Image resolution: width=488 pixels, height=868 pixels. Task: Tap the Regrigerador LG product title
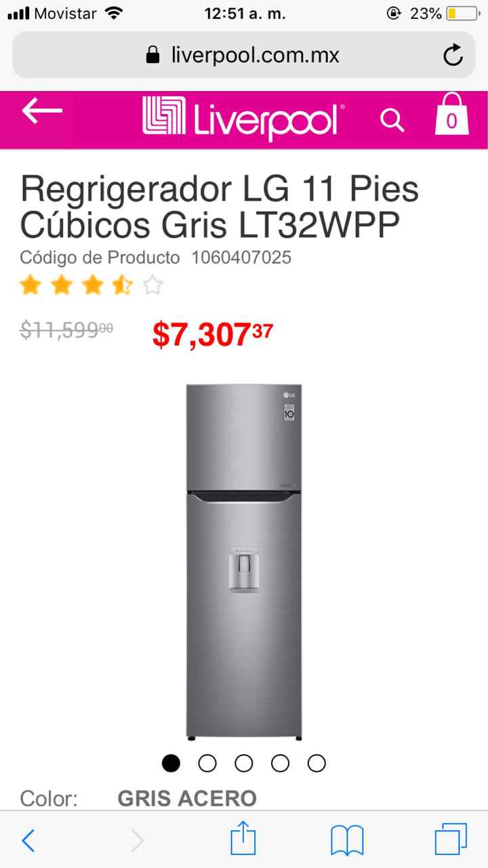click(x=220, y=207)
